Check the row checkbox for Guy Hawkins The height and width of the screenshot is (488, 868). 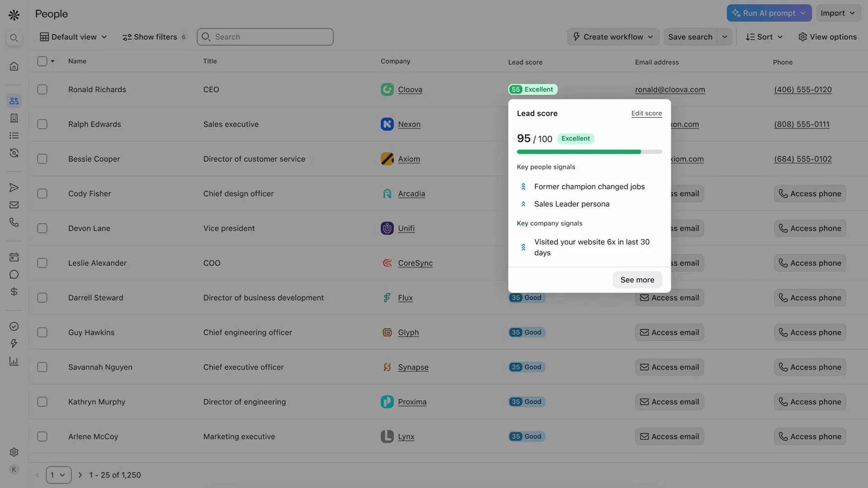(x=42, y=332)
